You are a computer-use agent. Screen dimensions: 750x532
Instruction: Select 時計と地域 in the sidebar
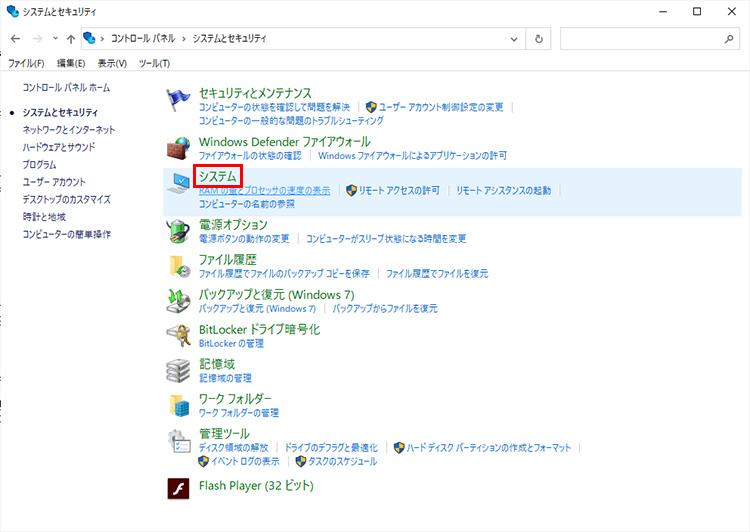pos(44,217)
